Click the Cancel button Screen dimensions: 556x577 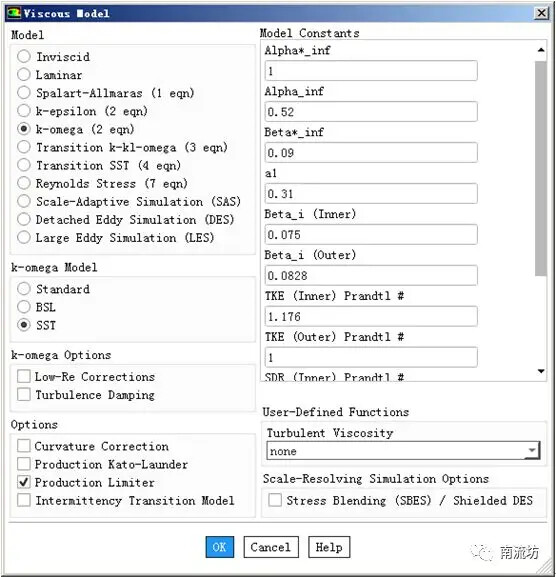point(271,547)
